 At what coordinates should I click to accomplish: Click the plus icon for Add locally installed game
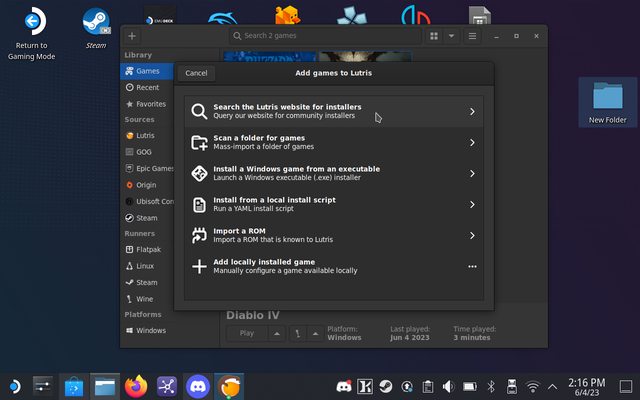click(x=199, y=266)
